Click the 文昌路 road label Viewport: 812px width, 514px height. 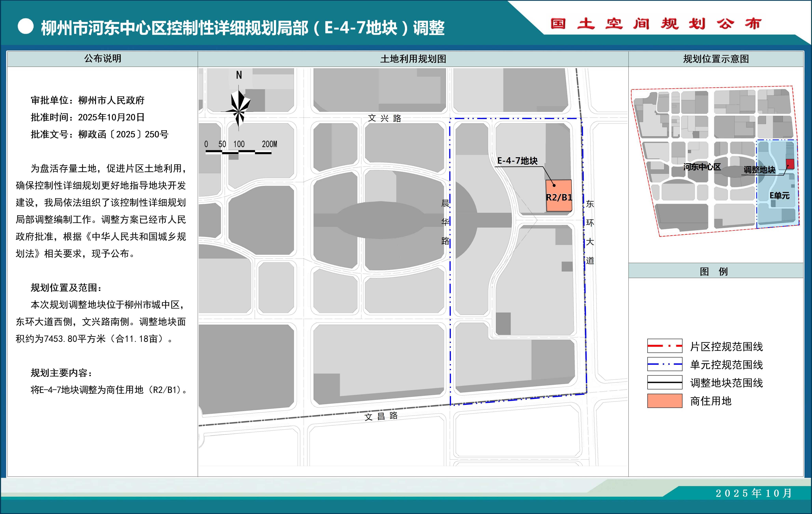[x=381, y=416]
